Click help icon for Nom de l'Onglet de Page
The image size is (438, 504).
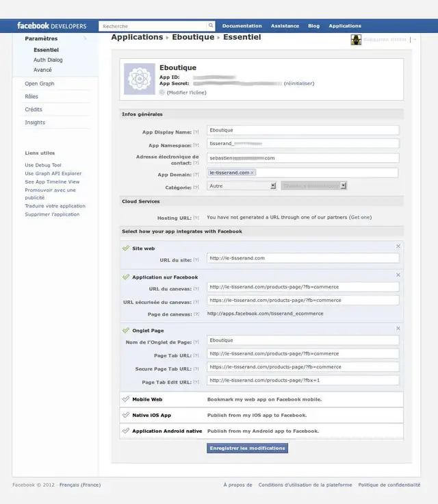pos(196,342)
